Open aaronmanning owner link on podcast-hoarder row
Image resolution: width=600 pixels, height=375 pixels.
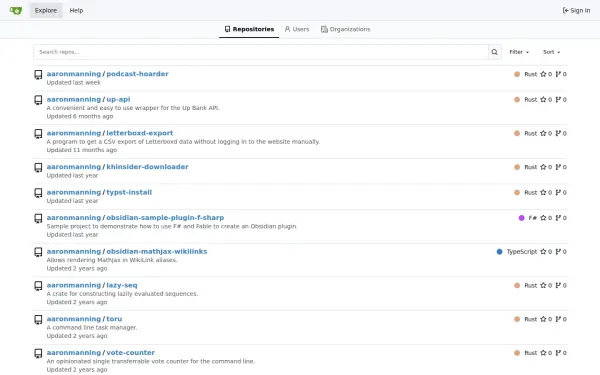(73, 74)
